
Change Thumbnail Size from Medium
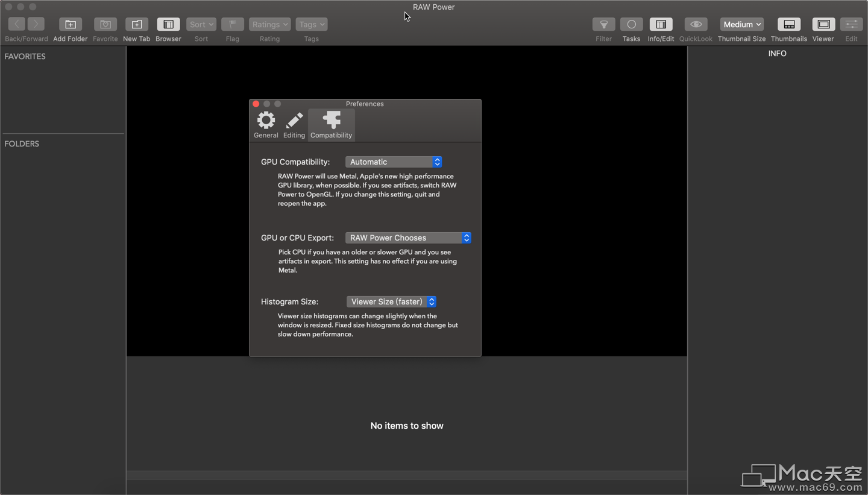click(x=742, y=24)
